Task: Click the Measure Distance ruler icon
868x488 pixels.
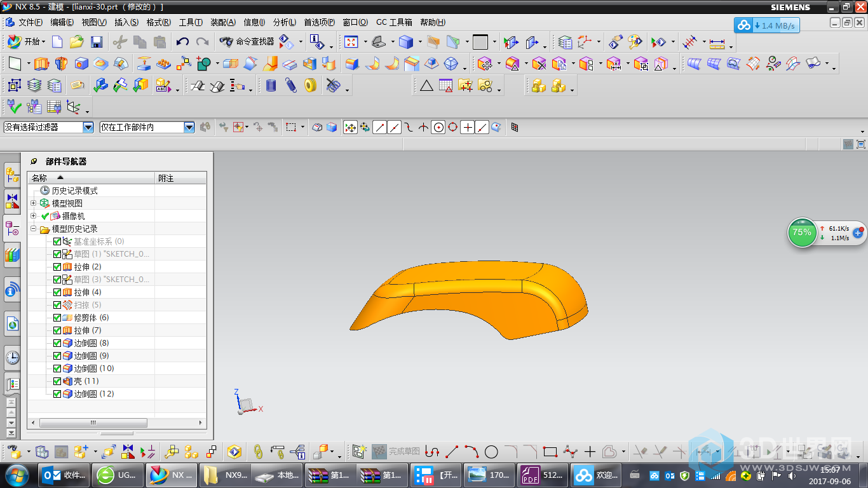Action: coord(717,43)
